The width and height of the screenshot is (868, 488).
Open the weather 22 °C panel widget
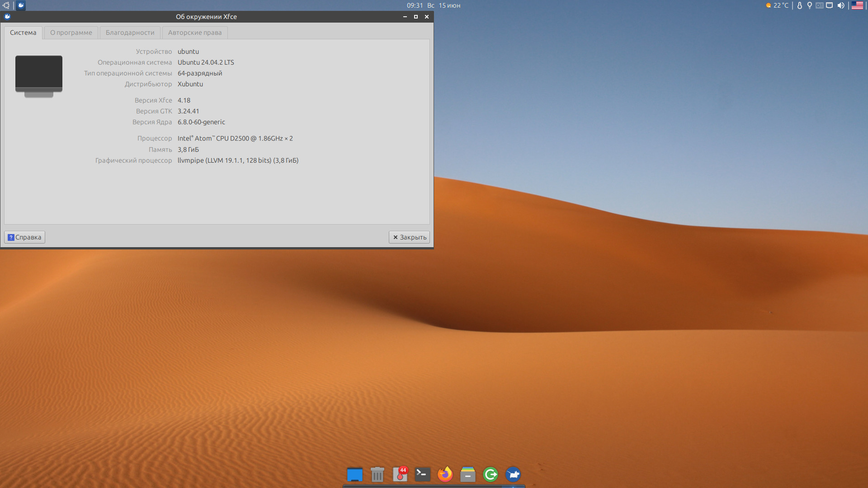coord(777,5)
